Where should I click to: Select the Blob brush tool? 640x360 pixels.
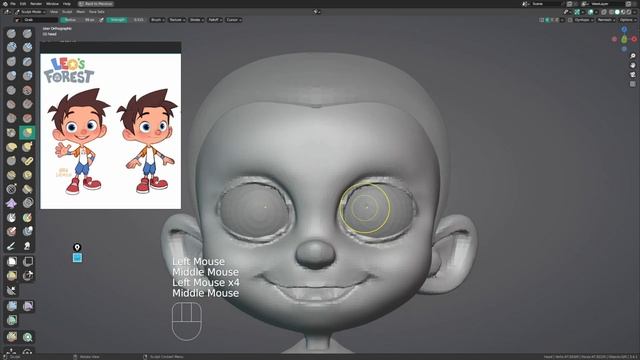point(27,76)
